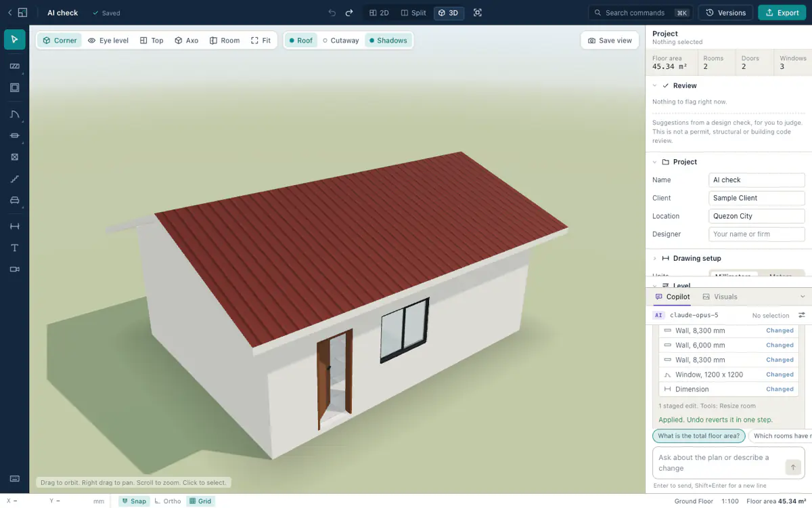Pick the Text label tool
This screenshot has width=812, height=508.
pos(14,248)
